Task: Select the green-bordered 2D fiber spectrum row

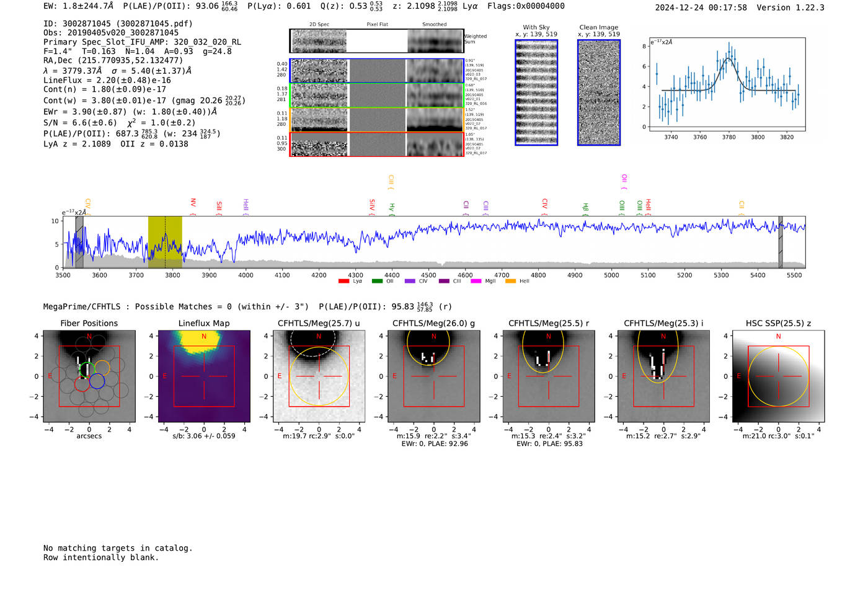Action: (x=377, y=96)
